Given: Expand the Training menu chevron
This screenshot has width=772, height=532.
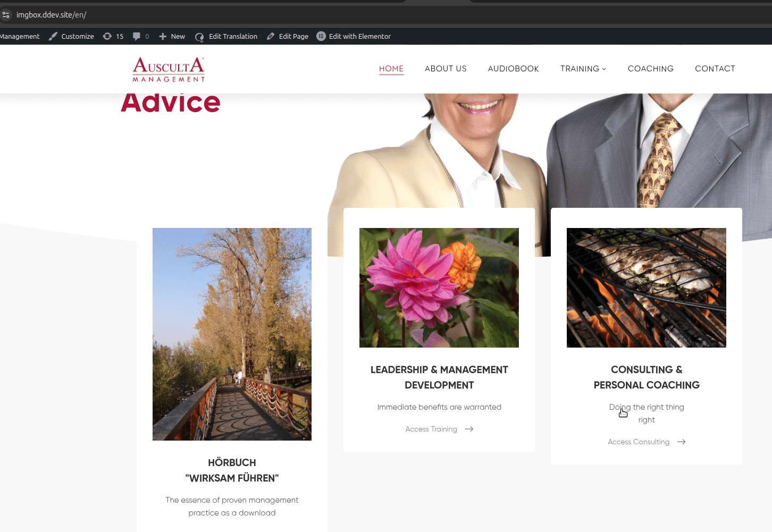Looking at the screenshot, I should (604, 69).
